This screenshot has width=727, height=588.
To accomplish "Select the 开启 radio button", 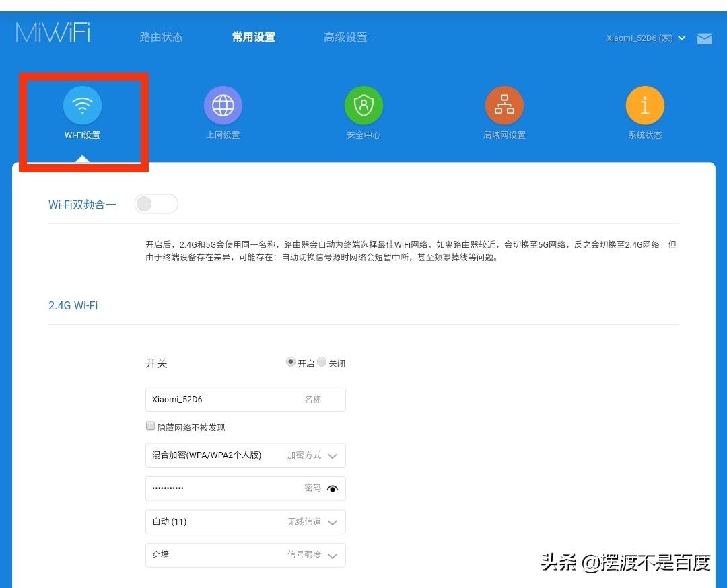I will (x=291, y=362).
